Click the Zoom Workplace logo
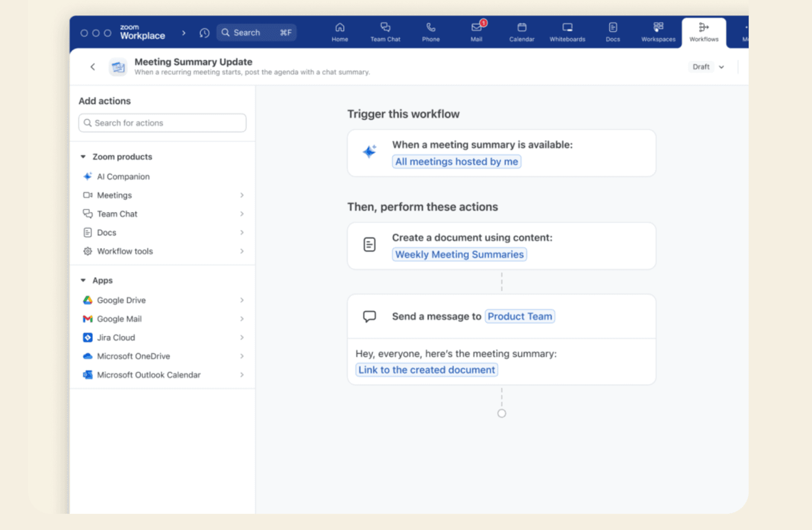Image resolution: width=812 pixels, height=530 pixels. pos(142,32)
